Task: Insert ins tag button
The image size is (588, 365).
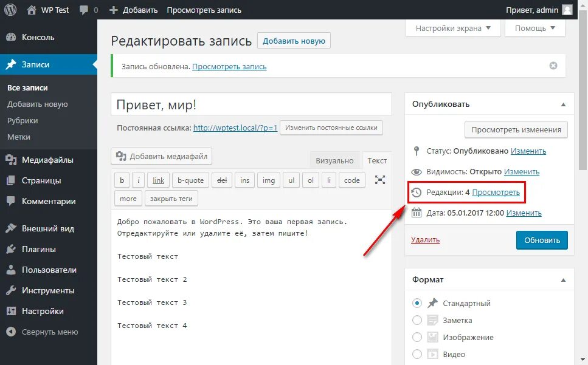Action: point(245,180)
